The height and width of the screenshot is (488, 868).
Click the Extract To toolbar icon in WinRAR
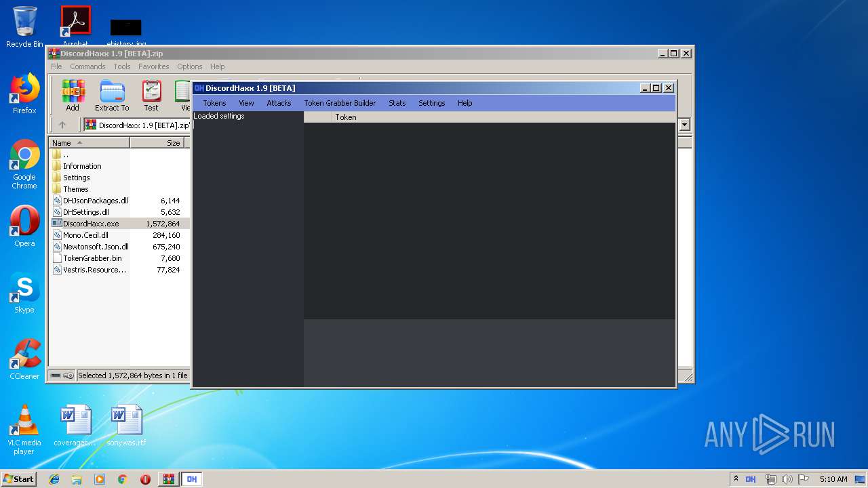tap(112, 96)
